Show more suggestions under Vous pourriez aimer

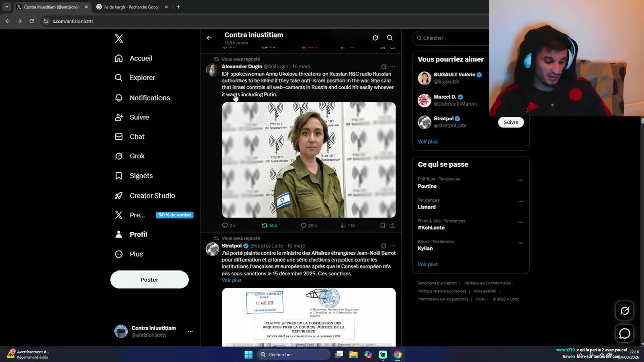[x=428, y=142]
